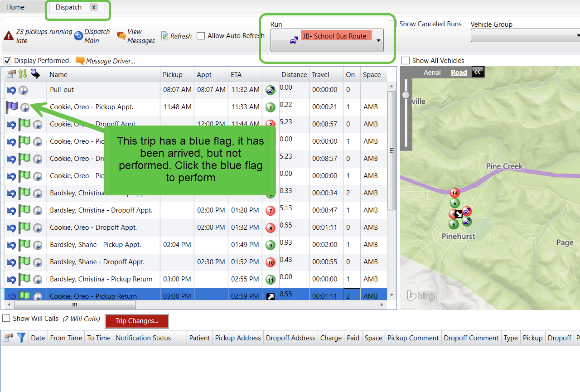Screen dimensions: 580x392
Task: Enable Allow Auto Refresh checkbox
Action: coord(201,36)
